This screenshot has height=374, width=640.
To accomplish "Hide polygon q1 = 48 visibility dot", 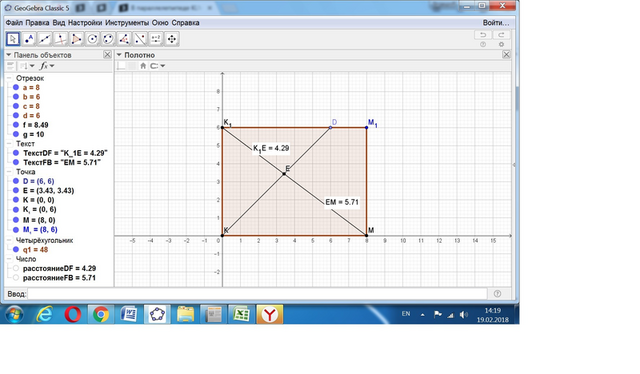I will point(16,249).
